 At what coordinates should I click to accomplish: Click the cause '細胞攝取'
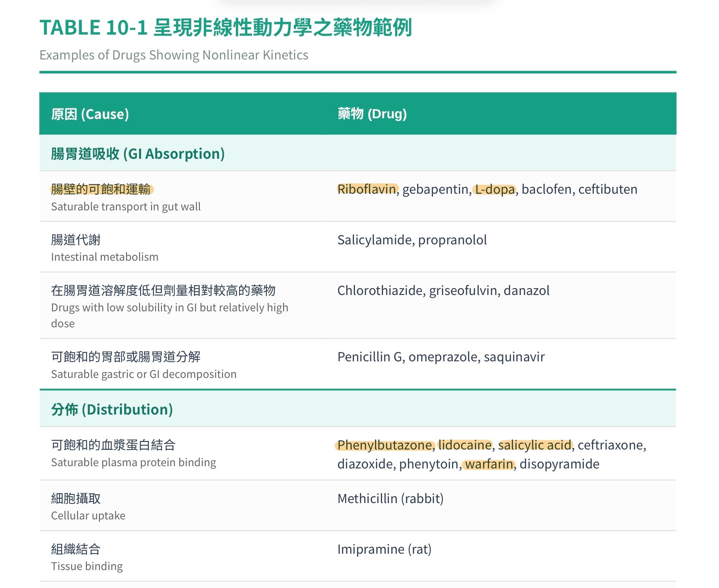click(76, 498)
